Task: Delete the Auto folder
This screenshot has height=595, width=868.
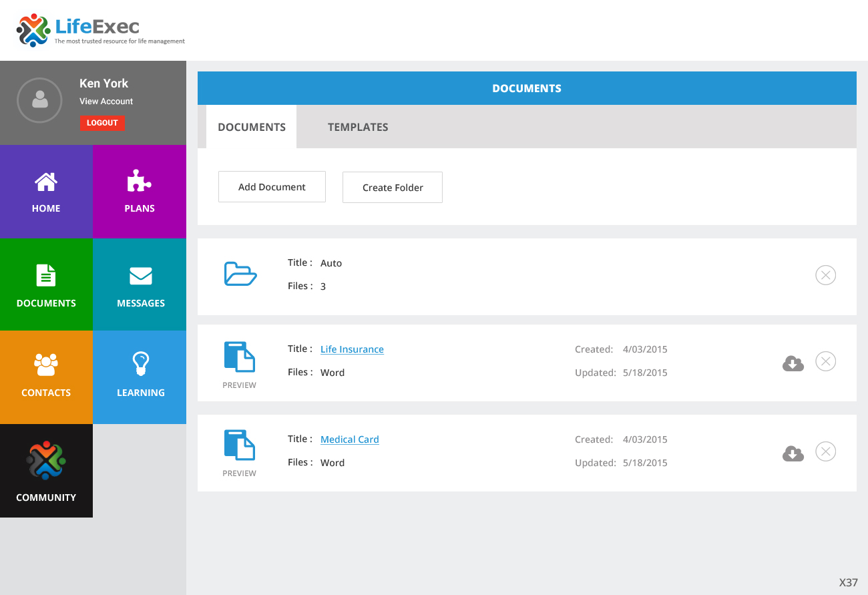Action: (x=825, y=275)
